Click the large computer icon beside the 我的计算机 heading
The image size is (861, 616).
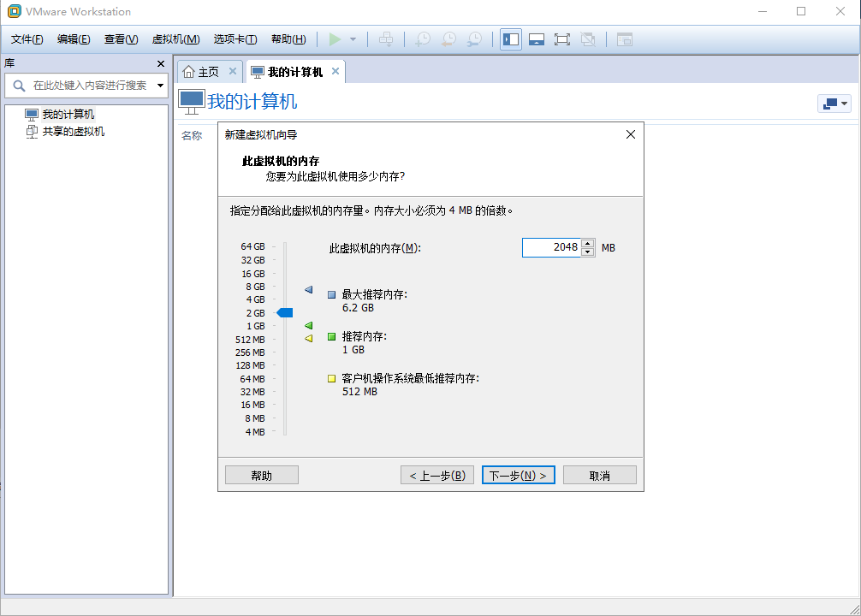(192, 102)
